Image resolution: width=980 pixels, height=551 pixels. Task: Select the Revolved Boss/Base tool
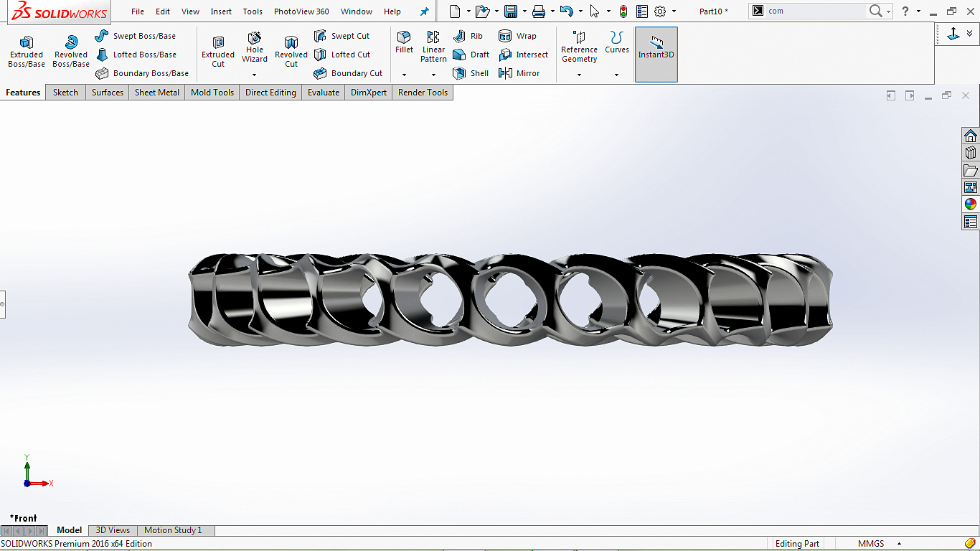coord(71,52)
